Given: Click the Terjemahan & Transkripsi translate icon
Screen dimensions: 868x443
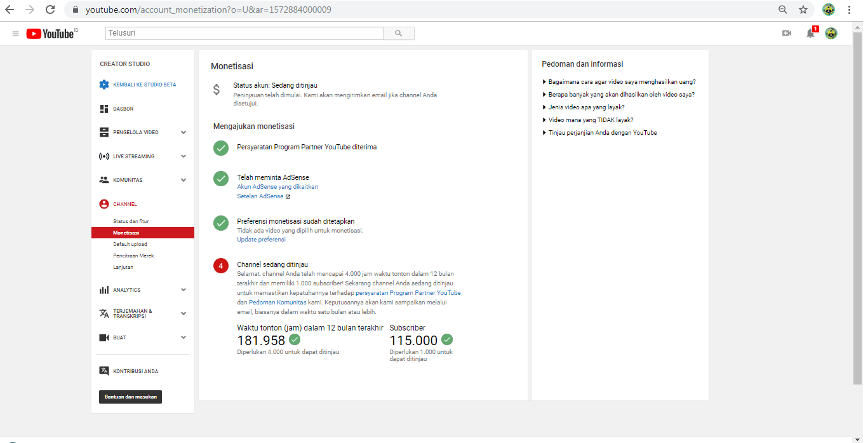Looking at the screenshot, I should (x=104, y=313).
